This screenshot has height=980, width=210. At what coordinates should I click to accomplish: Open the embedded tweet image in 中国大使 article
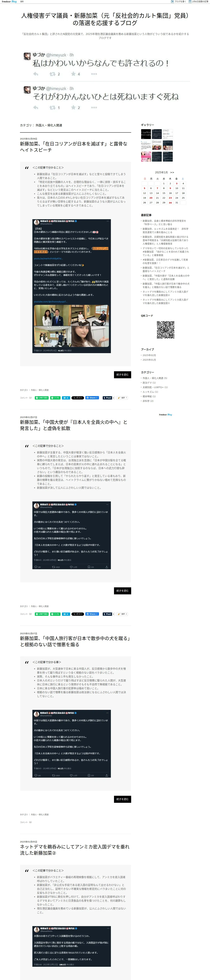[72, 535]
